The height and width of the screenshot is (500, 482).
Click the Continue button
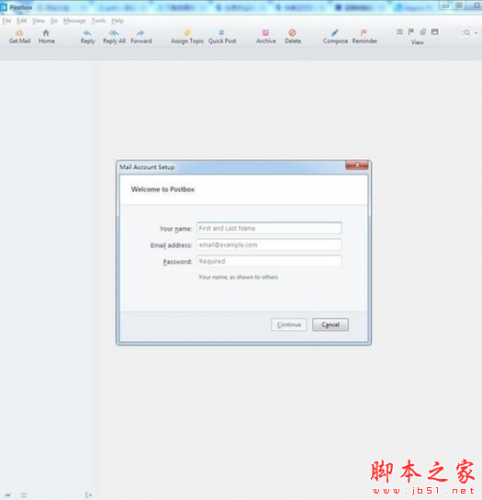(x=289, y=325)
